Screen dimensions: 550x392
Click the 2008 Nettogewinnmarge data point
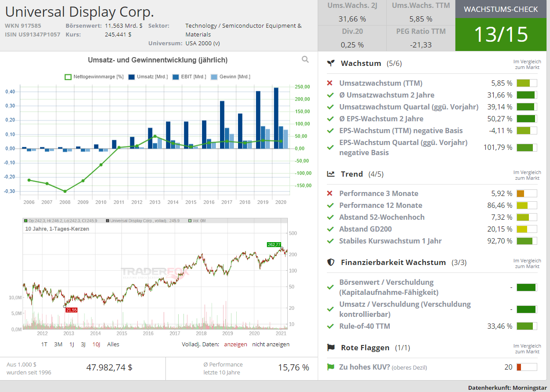click(x=65, y=191)
